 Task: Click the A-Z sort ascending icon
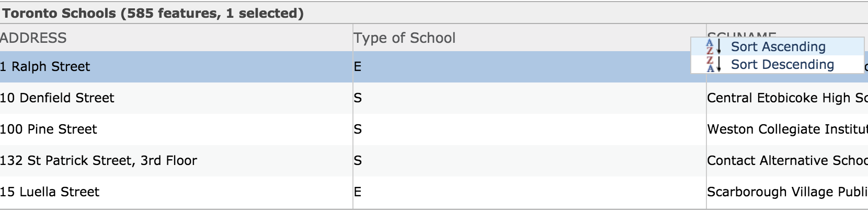pyautogui.click(x=714, y=46)
